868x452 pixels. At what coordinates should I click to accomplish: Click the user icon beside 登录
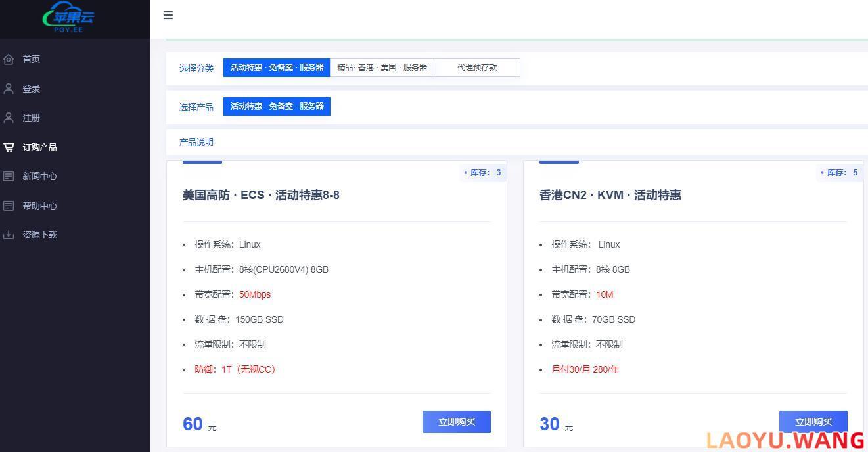(9, 88)
